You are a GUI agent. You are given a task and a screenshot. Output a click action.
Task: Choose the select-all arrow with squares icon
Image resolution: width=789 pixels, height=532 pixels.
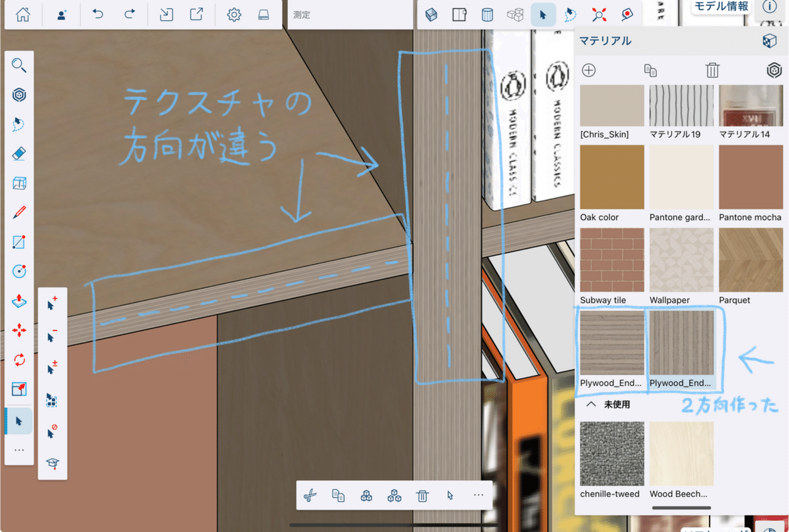click(x=52, y=400)
